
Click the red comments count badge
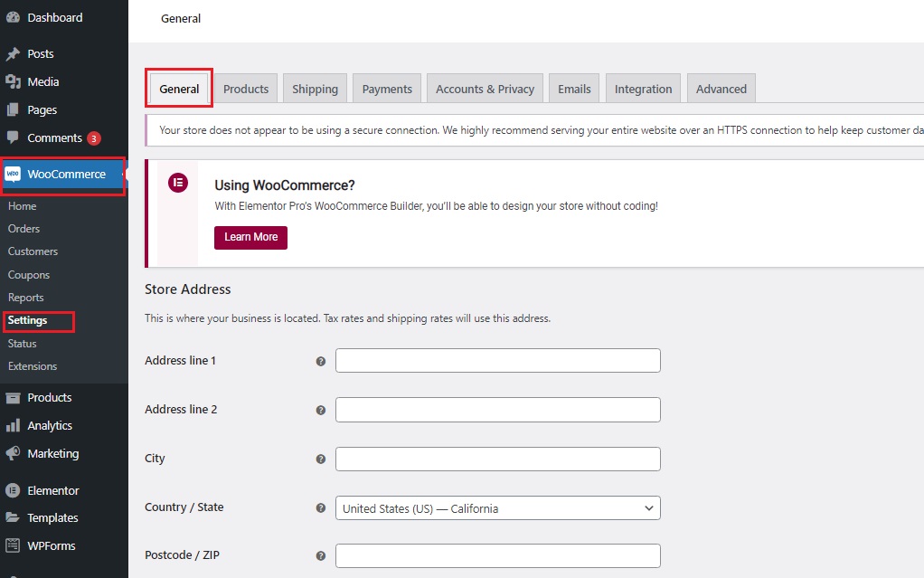tap(94, 138)
